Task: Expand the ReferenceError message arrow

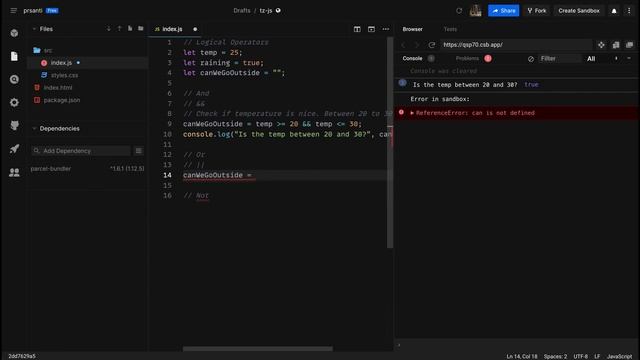Action: [412, 113]
